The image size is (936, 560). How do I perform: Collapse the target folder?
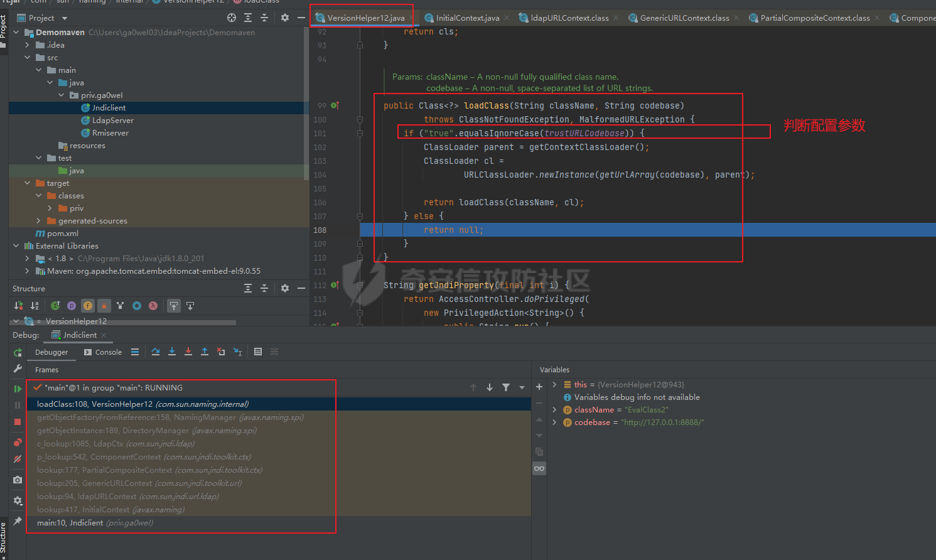pyautogui.click(x=27, y=183)
